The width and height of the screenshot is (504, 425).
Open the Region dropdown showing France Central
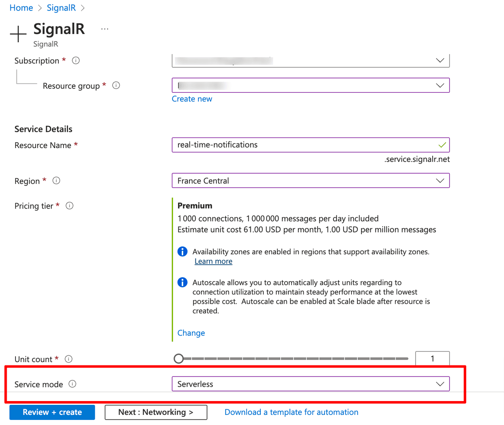(x=310, y=181)
